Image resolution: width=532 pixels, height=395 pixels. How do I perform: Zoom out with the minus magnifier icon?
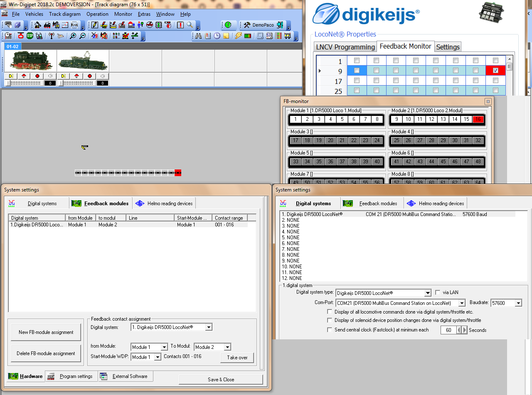(82, 36)
